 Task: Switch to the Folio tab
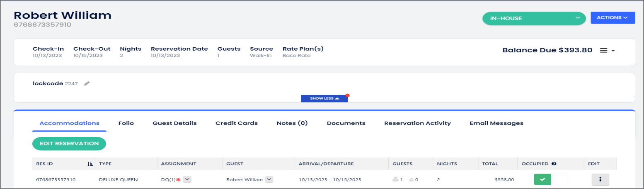tap(126, 123)
